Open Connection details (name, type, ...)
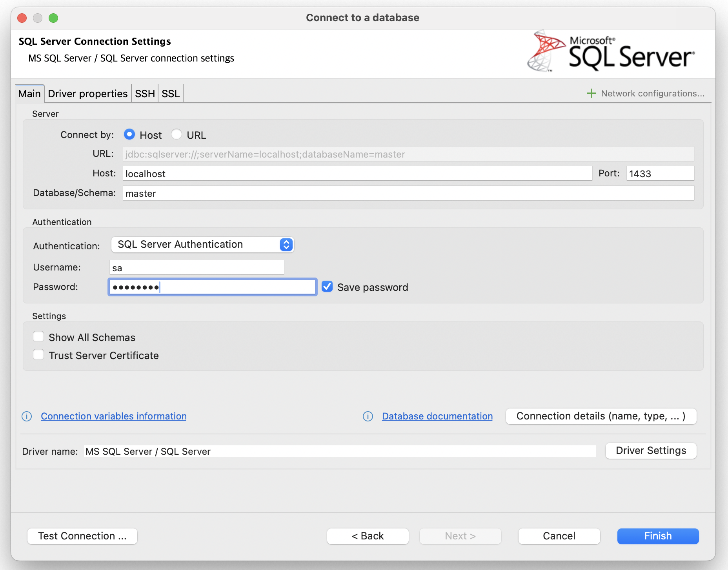Image resolution: width=728 pixels, height=570 pixels. click(x=601, y=416)
